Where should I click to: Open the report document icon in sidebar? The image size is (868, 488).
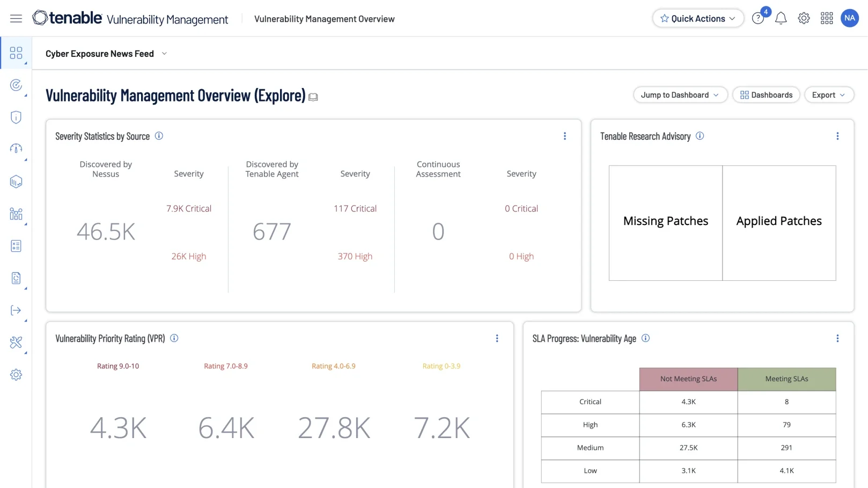click(16, 278)
